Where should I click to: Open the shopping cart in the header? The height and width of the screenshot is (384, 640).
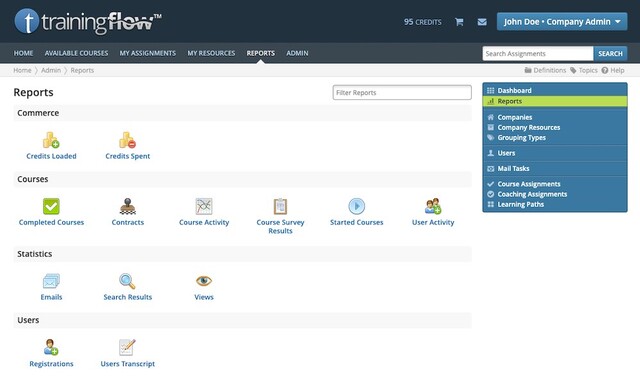click(x=459, y=22)
